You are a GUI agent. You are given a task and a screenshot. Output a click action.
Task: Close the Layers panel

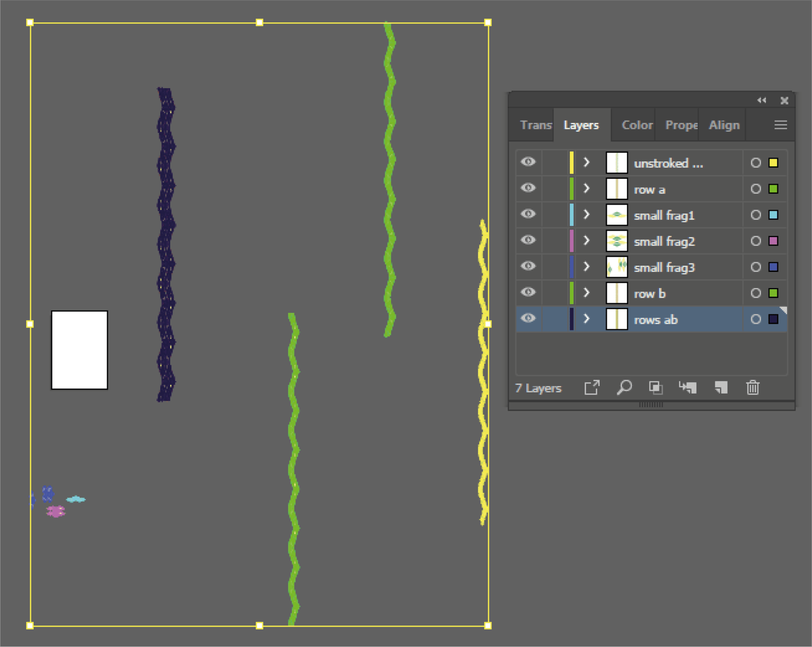coord(784,100)
